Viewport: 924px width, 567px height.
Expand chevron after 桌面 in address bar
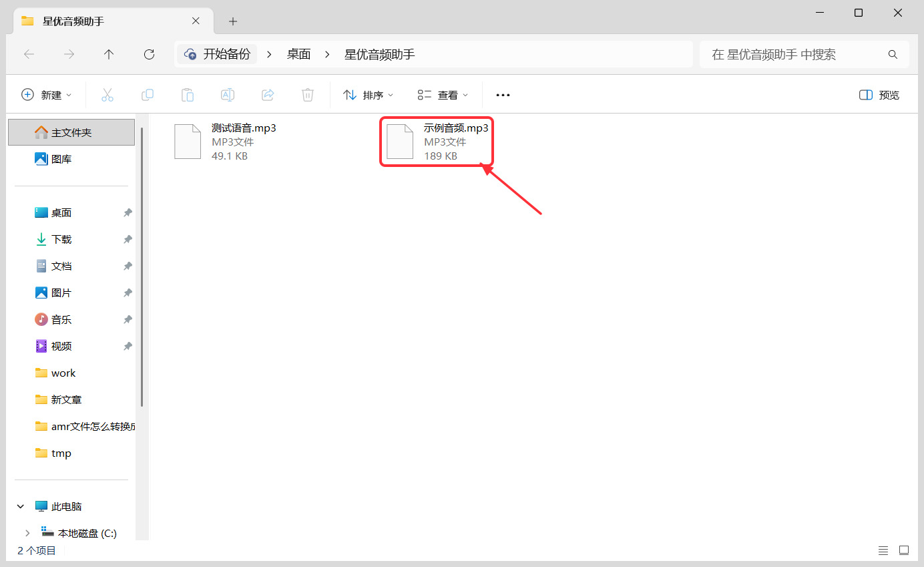327,55
